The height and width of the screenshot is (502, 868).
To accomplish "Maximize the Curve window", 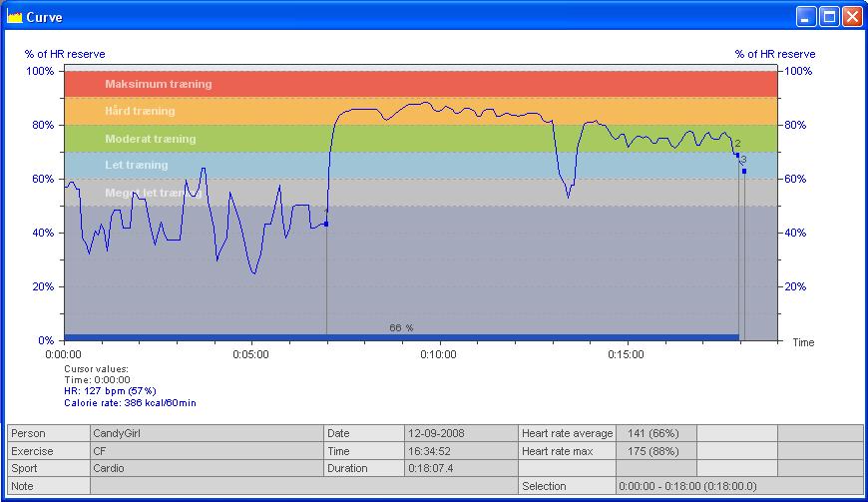I will click(x=829, y=17).
